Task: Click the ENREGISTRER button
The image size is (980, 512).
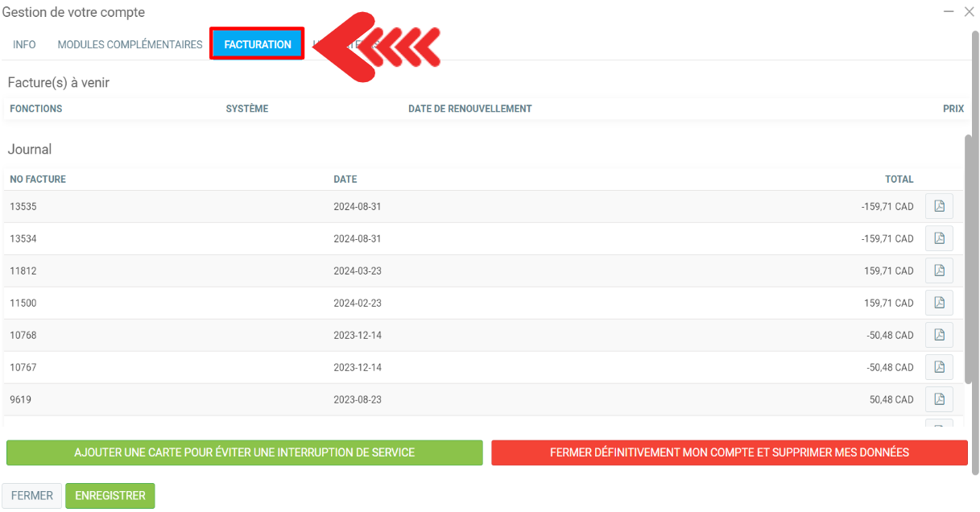Action: (110, 496)
